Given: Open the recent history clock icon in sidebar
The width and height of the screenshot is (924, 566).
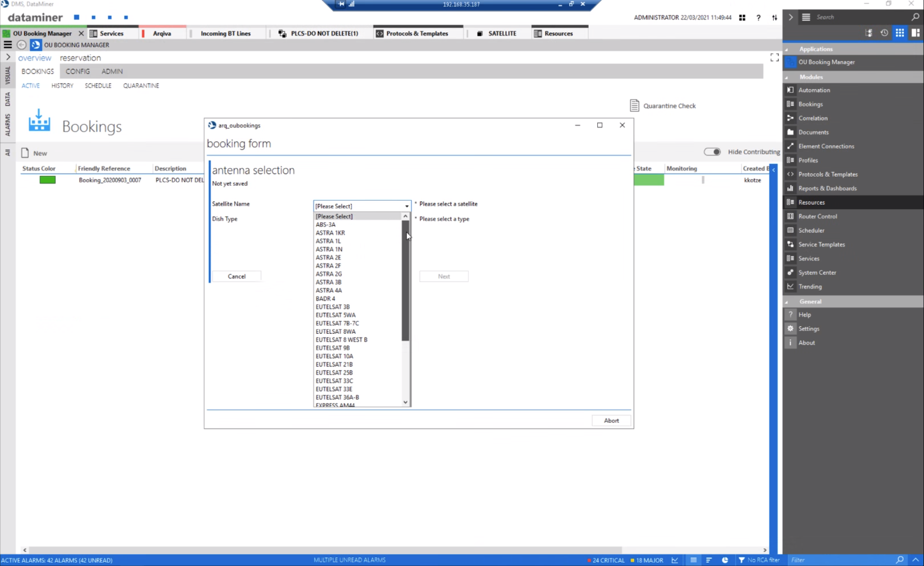Looking at the screenshot, I should point(884,33).
